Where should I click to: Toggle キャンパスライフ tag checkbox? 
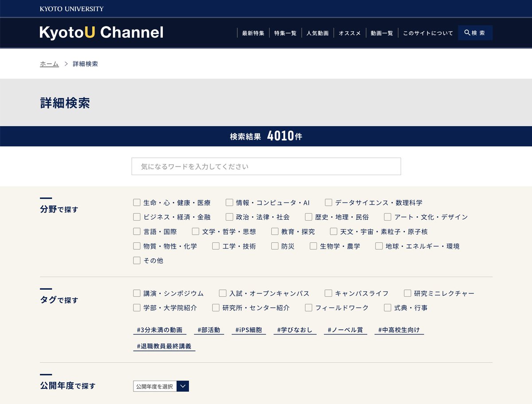click(329, 293)
